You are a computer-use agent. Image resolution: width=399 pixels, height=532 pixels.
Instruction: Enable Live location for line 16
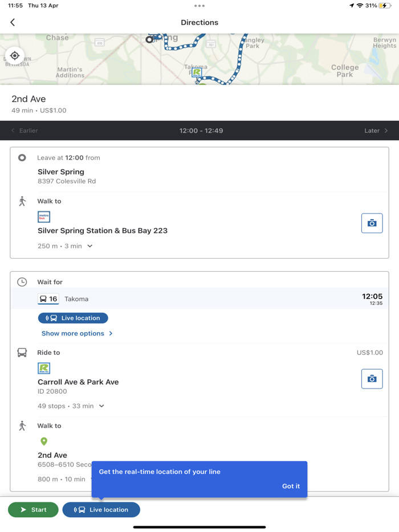tap(73, 318)
